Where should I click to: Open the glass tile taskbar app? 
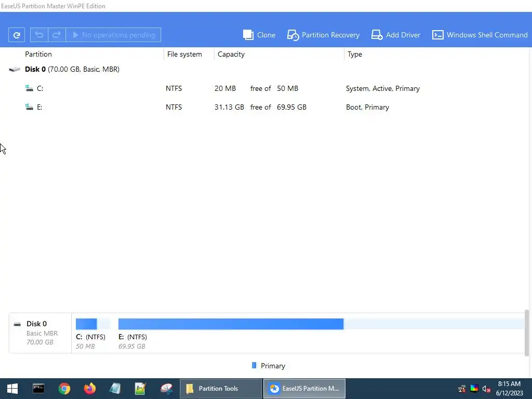tap(115, 389)
